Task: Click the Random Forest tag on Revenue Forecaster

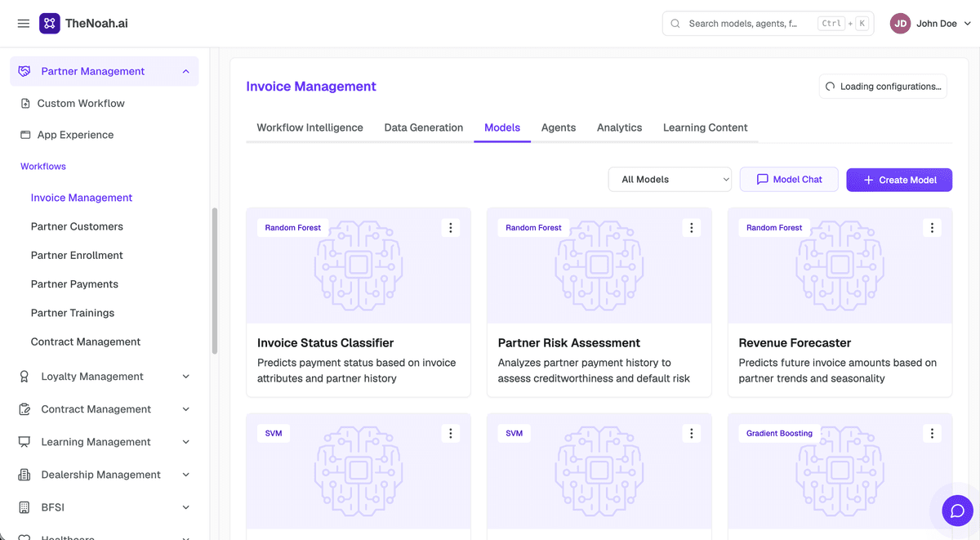Action: [x=774, y=228]
